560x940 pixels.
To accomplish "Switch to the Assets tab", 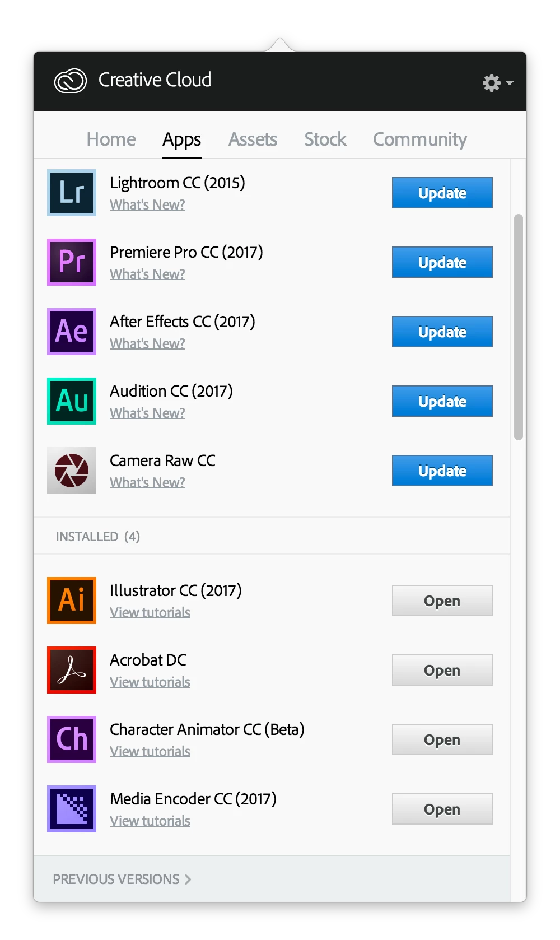I will [253, 139].
